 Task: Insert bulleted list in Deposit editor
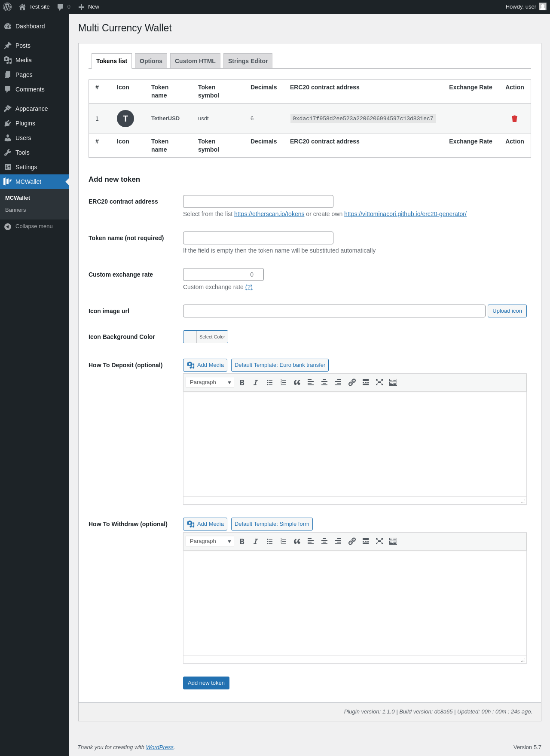point(269,382)
